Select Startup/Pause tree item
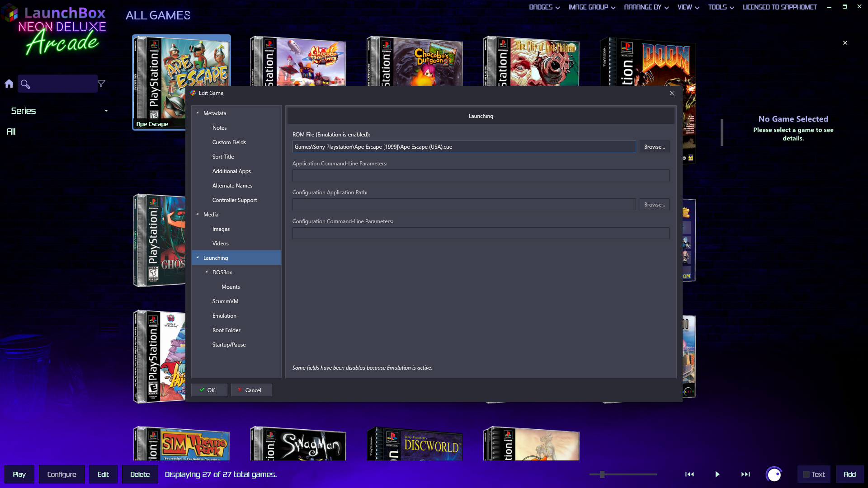The width and height of the screenshot is (868, 488). point(229,345)
